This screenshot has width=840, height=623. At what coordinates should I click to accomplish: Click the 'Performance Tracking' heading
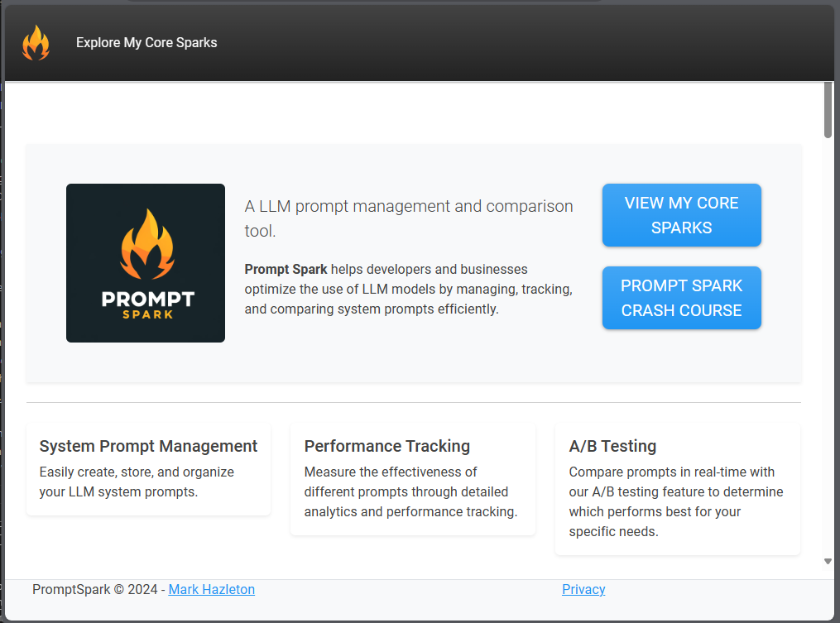coord(386,446)
